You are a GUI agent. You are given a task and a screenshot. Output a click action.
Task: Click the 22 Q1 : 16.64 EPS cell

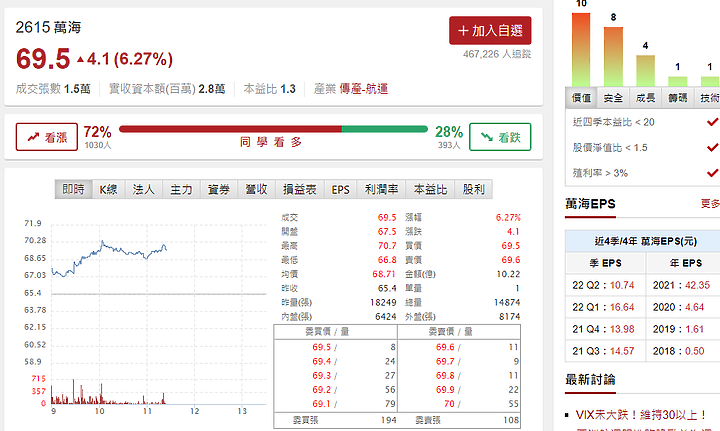click(x=605, y=307)
